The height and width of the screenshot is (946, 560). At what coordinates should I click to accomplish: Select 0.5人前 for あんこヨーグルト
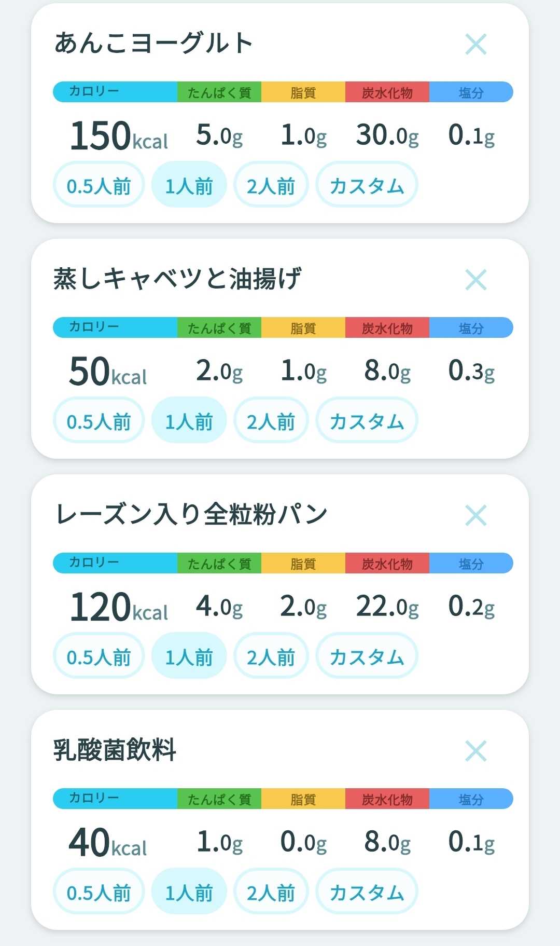(x=99, y=185)
